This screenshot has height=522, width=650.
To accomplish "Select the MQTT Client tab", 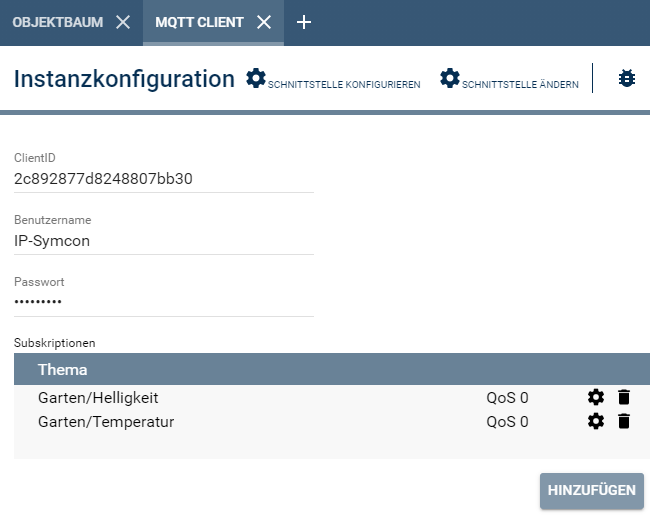I will click(x=199, y=22).
